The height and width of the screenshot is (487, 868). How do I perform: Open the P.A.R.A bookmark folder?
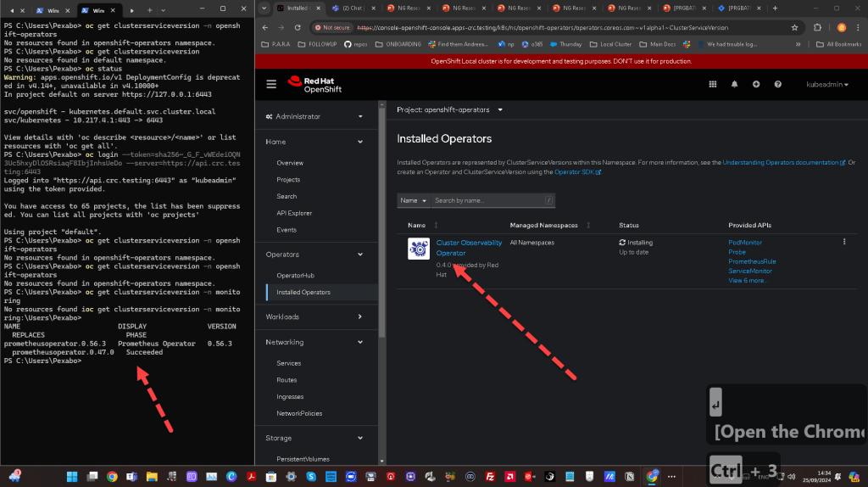(275, 44)
